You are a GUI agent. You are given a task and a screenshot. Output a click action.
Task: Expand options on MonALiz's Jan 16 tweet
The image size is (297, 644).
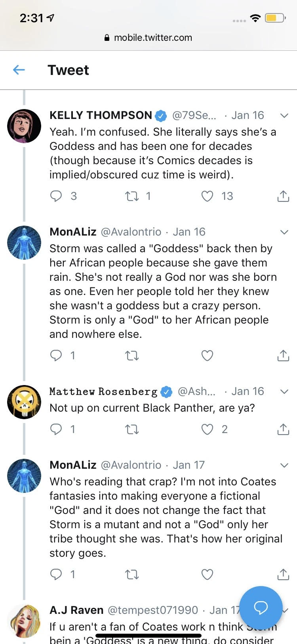pyautogui.click(x=284, y=232)
